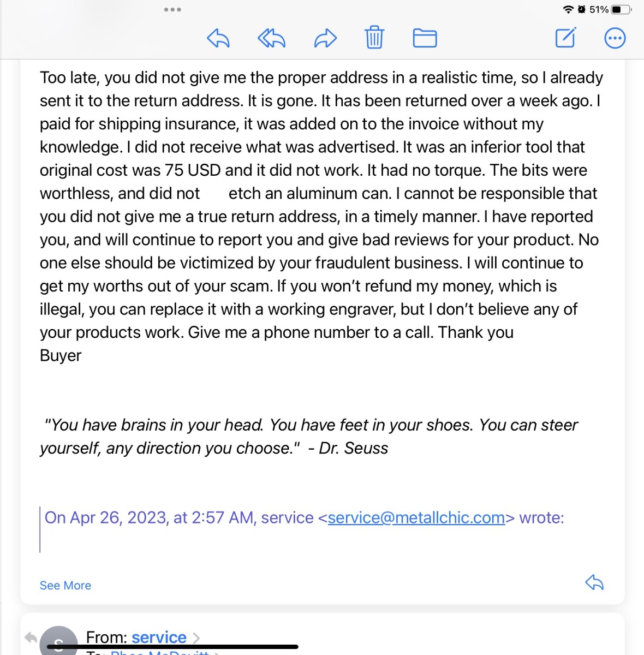
Task: Expand the quoted text with See More
Action: click(x=65, y=585)
